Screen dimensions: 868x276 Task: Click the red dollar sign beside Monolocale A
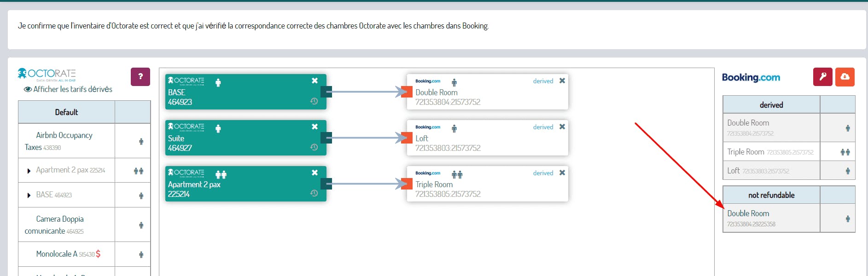tap(98, 254)
